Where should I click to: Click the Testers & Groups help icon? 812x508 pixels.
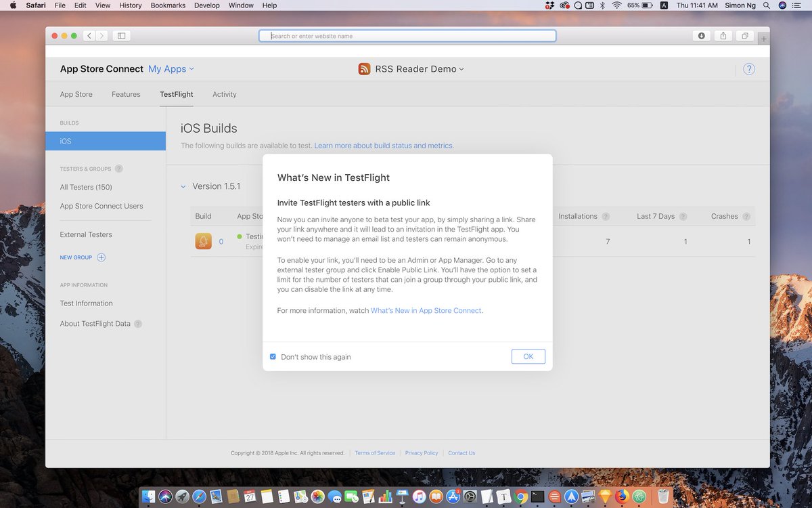pos(119,169)
